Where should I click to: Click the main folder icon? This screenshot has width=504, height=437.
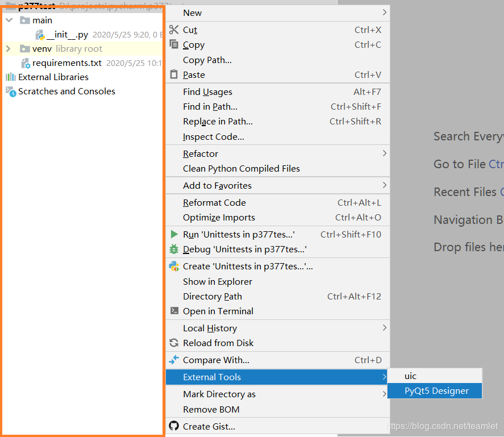coord(25,20)
